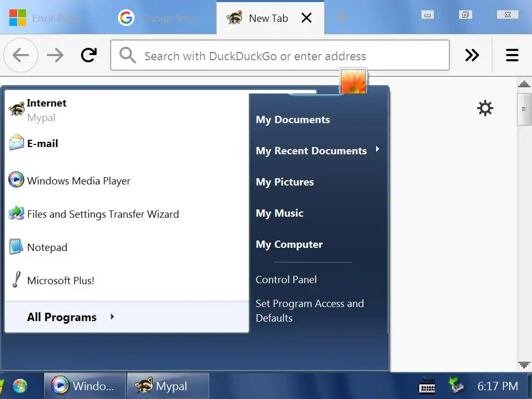This screenshot has height=399, width=532.
Task: Switch to Windows Media Player taskbar button
Action: coord(85,386)
